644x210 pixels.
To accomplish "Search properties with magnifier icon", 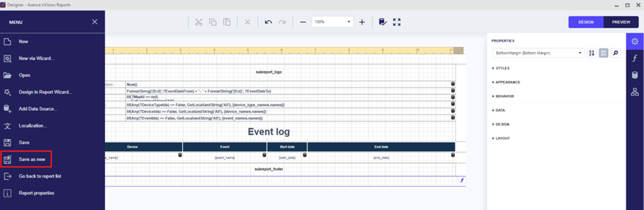I will 615,53.
